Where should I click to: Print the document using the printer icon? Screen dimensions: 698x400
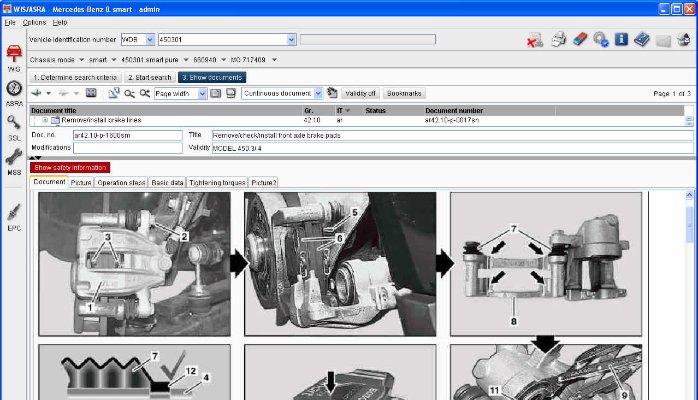click(x=559, y=40)
